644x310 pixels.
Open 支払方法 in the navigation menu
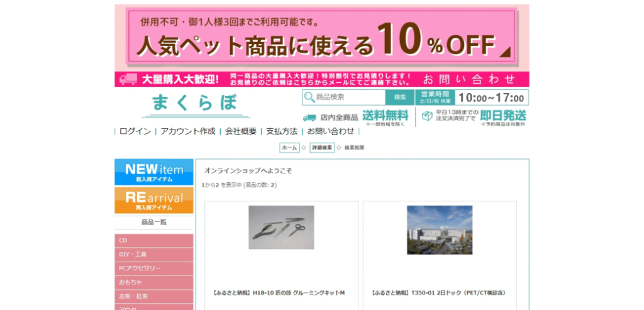tap(281, 131)
